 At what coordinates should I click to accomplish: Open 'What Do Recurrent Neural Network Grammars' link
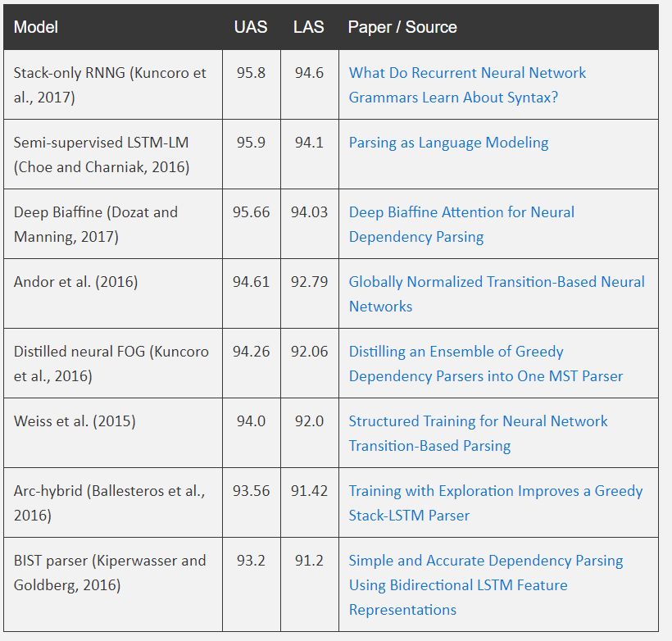click(467, 85)
